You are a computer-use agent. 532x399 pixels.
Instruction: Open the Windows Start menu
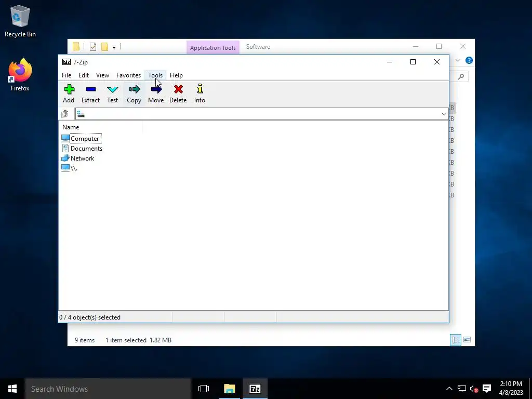pyautogui.click(x=12, y=389)
